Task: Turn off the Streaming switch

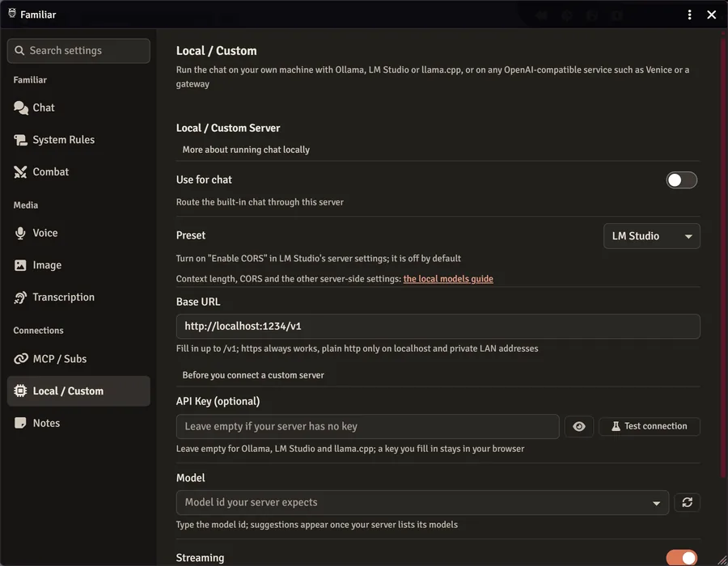Action: pyautogui.click(x=681, y=557)
